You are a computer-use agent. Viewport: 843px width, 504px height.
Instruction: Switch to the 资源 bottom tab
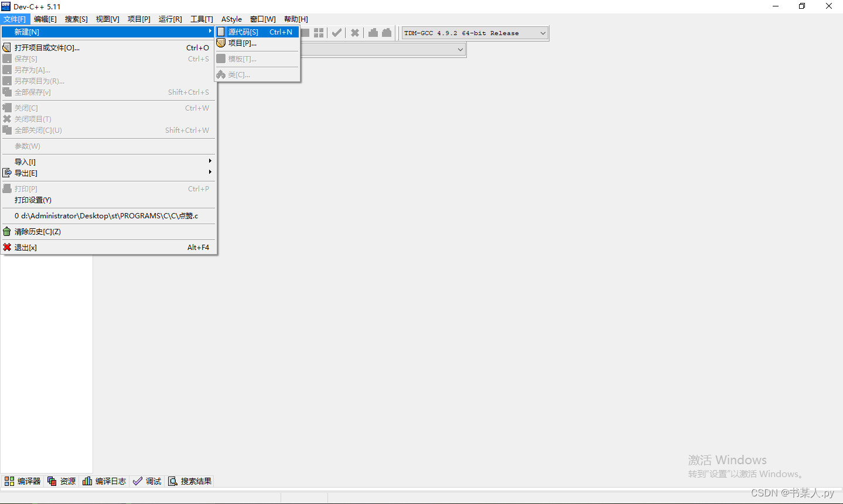62,481
